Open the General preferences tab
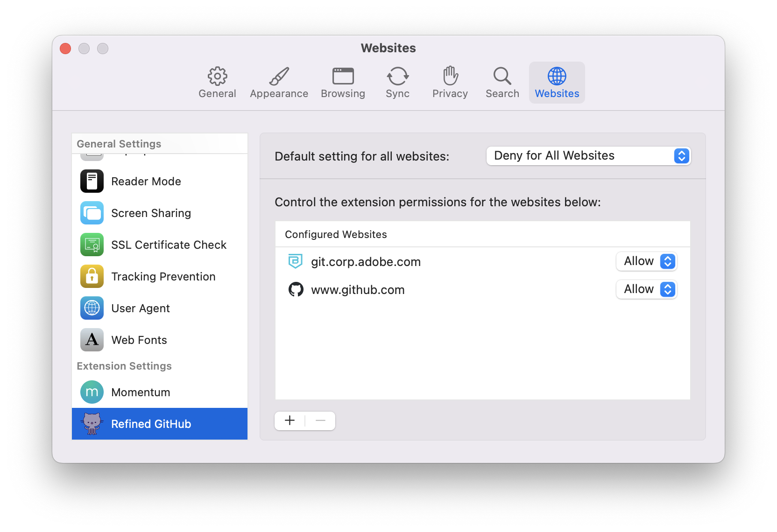This screenshot has width=777, height=532. click(217, 83)
